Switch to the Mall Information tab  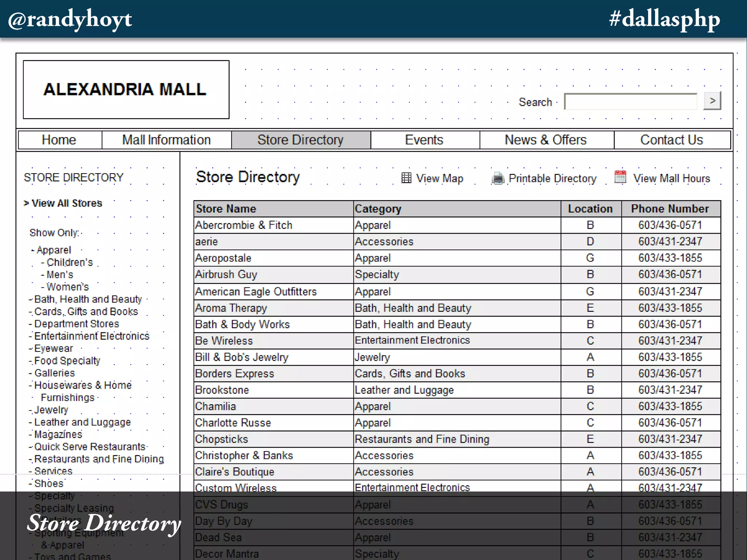tap(166, 140)
